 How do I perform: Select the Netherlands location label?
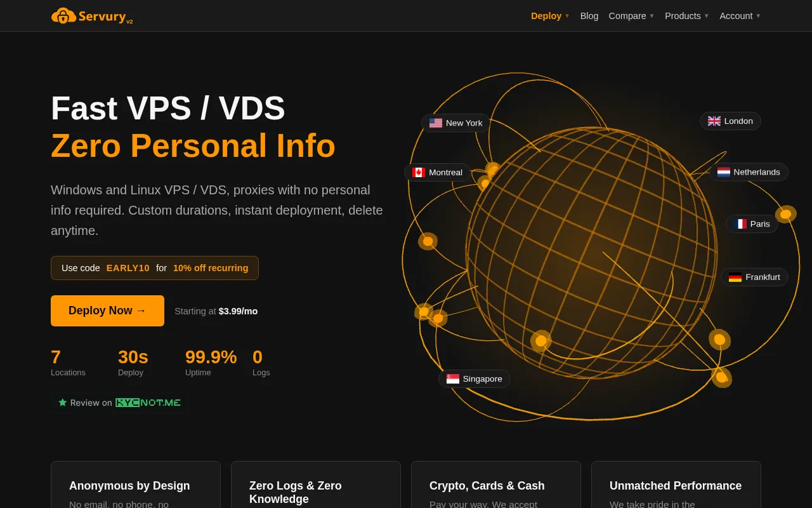click(749, 172)
